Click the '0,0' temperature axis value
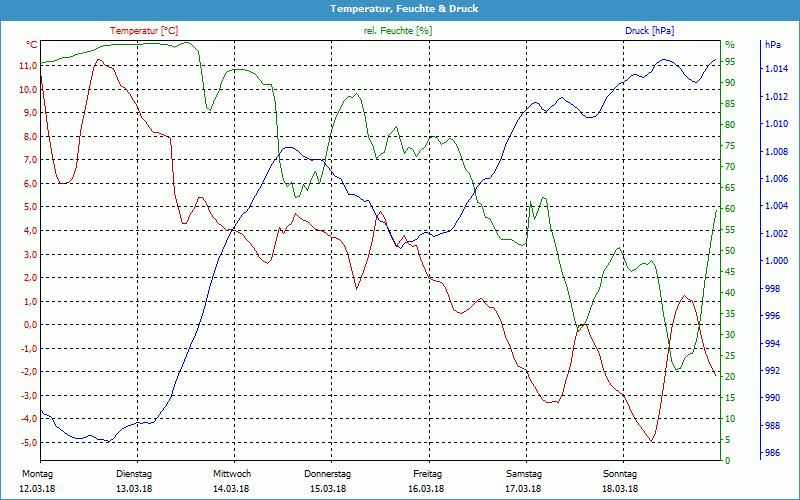Image resolution: width=800 pixels, height=500 pixels. pos(30,324)
